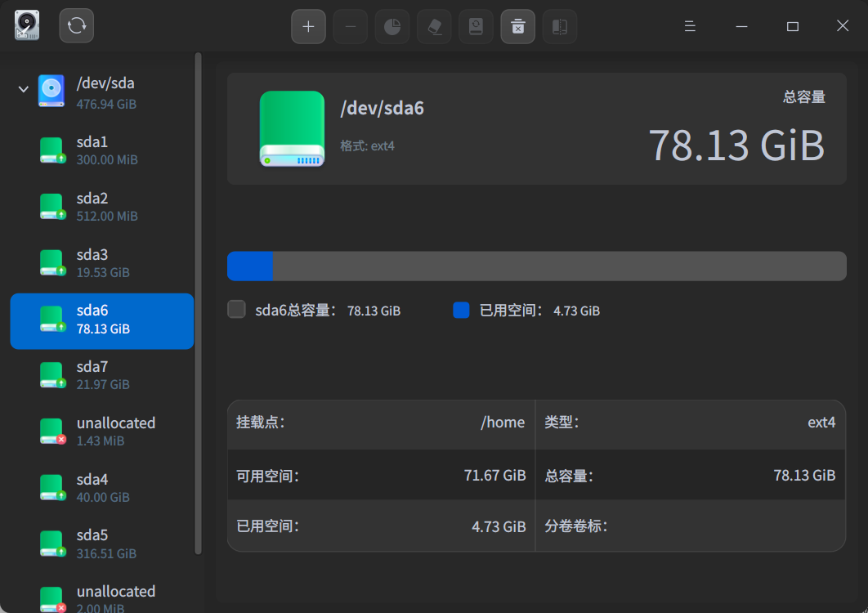
Task: Click the gray free-space portion of usage bar
Action: (560, 266)
